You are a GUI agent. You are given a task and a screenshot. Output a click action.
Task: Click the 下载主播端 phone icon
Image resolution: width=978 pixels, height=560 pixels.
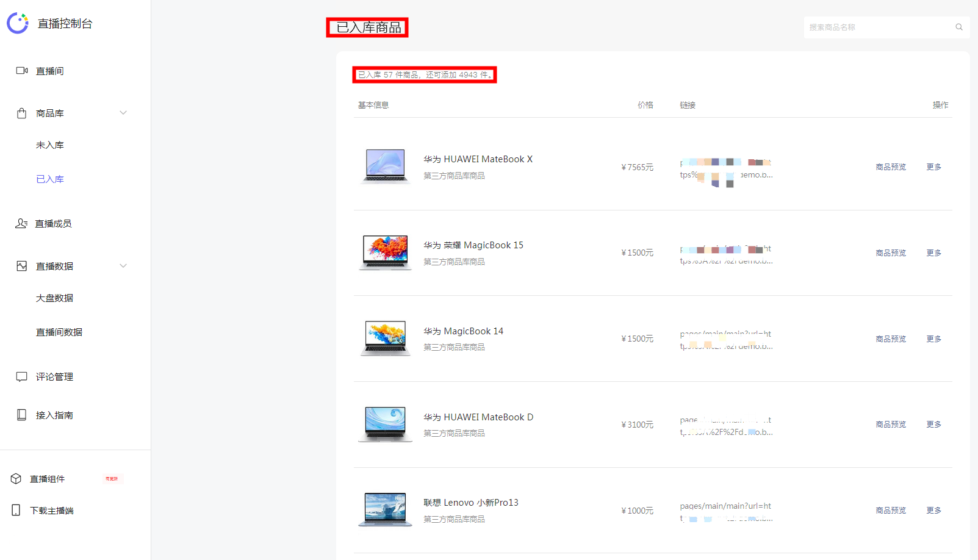pyautogui.click(x=16, y=510)
